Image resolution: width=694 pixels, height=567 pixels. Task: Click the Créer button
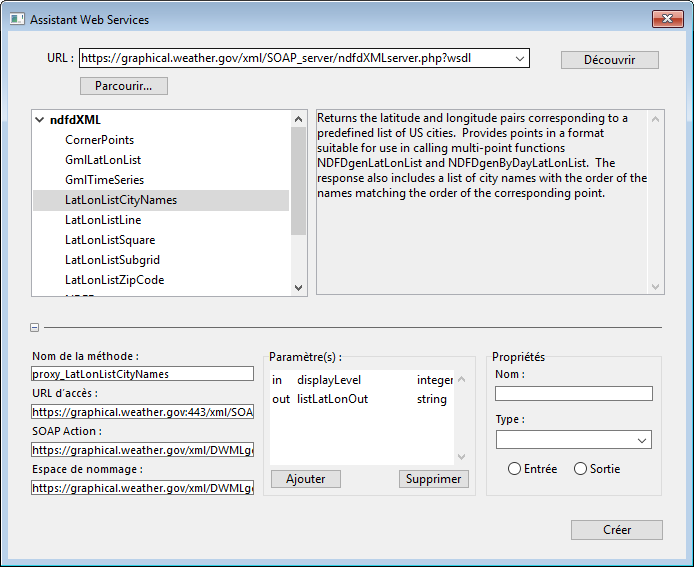616,530
